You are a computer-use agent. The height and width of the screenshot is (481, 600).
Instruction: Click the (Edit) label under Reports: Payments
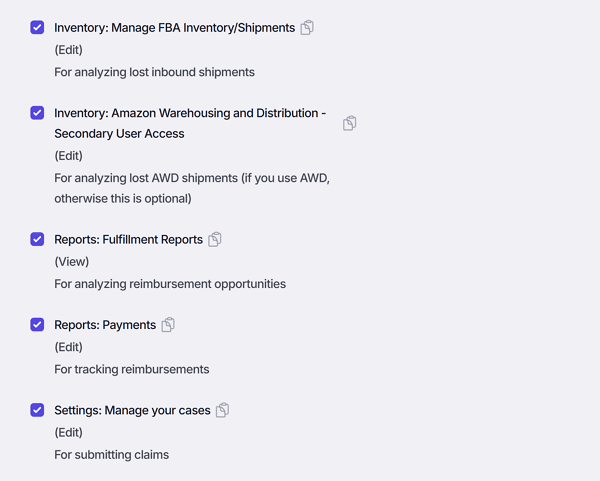click(x=68, y=347)
